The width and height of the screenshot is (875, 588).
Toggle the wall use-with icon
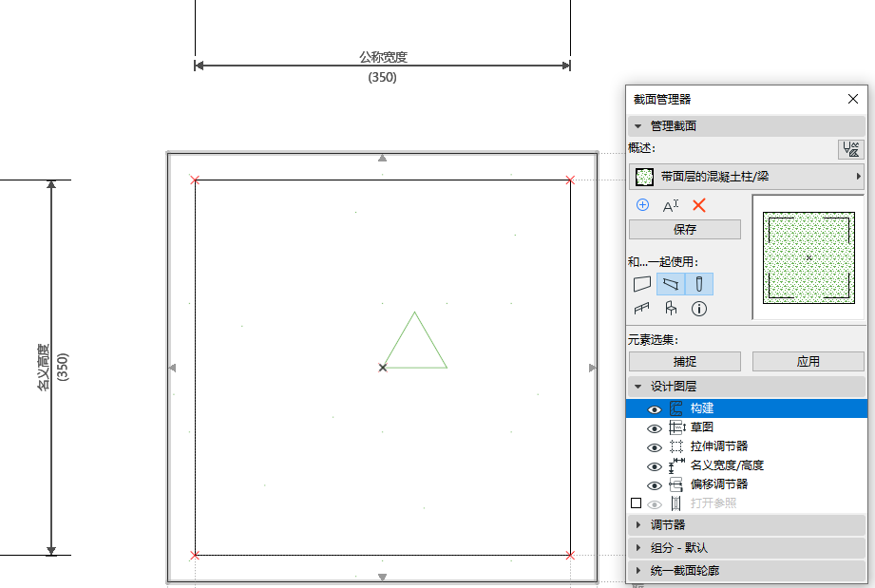[x=642, y=284]
